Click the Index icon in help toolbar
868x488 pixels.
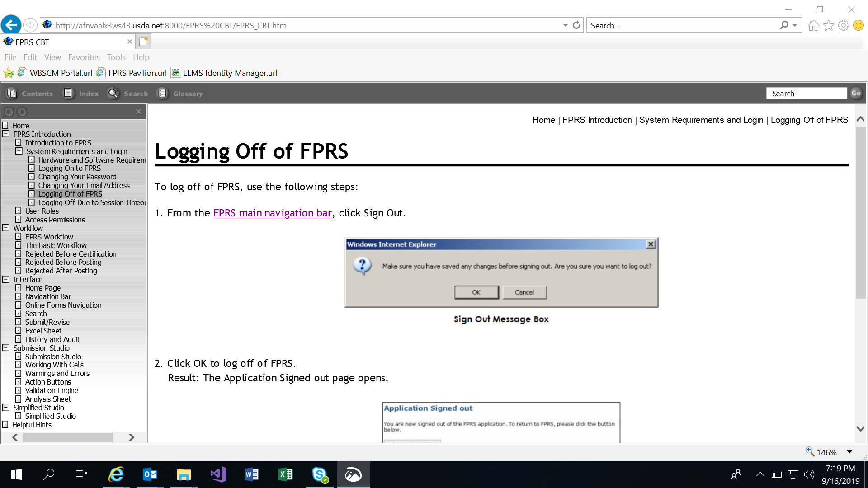pyautogui.click(x=68, y=93)
